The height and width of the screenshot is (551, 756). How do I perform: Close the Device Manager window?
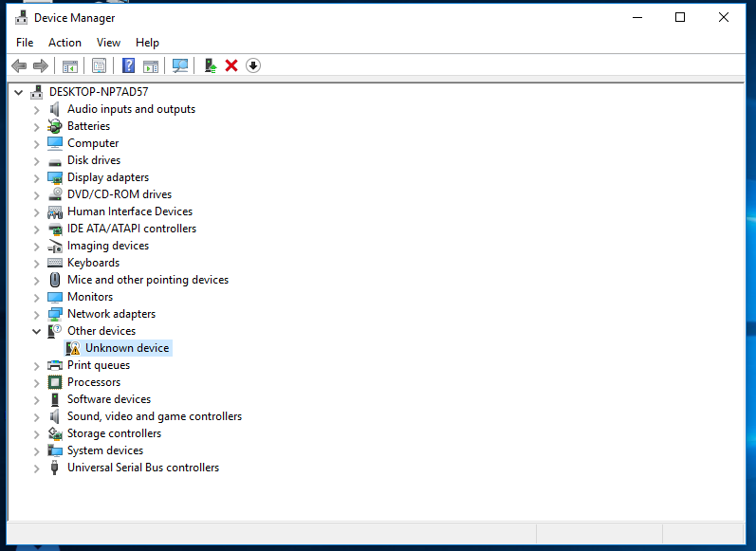[723, 17]
